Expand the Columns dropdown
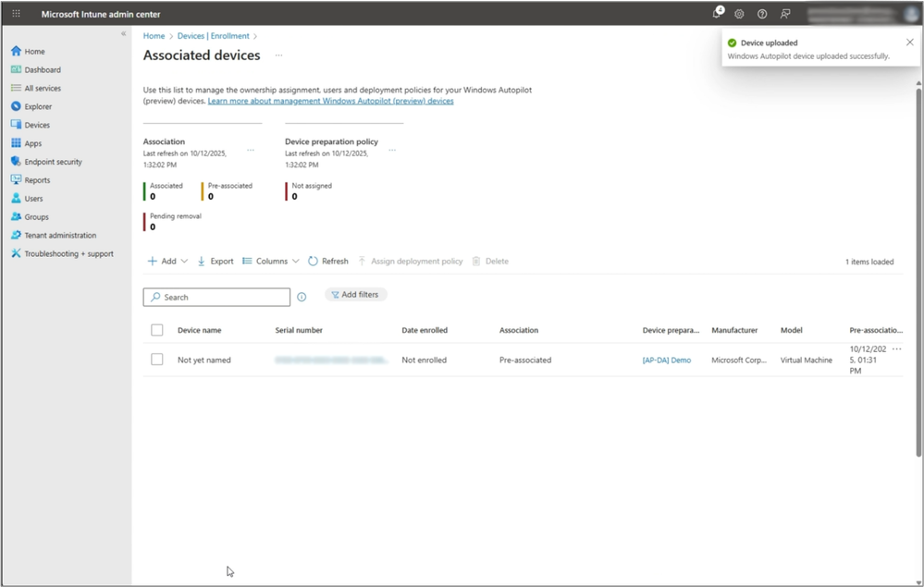 [x=270, y=261]
